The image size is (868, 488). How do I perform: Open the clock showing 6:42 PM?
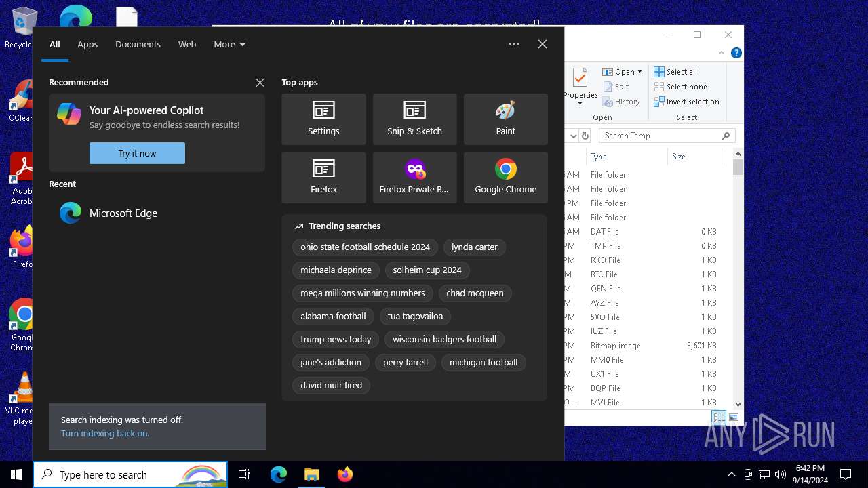pos(810,474)
